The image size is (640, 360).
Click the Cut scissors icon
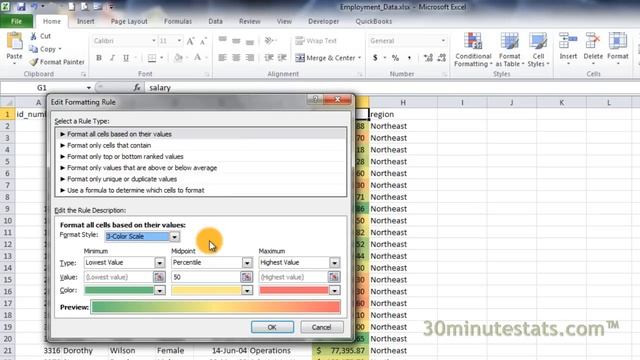pyautogui.click(x=33, y=36)
